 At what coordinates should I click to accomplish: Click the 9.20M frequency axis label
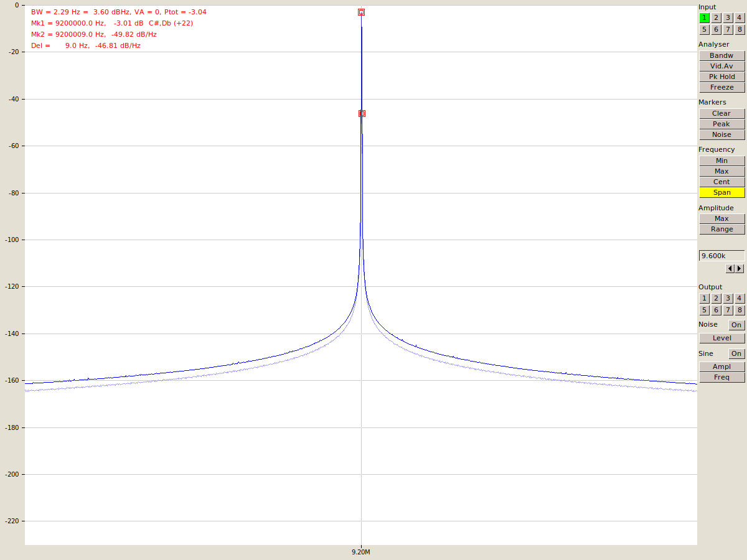[361, 551]
